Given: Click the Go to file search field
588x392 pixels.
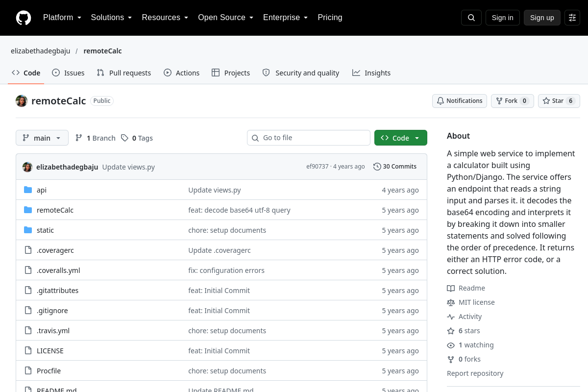Looking at the screenshot, I should coord(309,138).
